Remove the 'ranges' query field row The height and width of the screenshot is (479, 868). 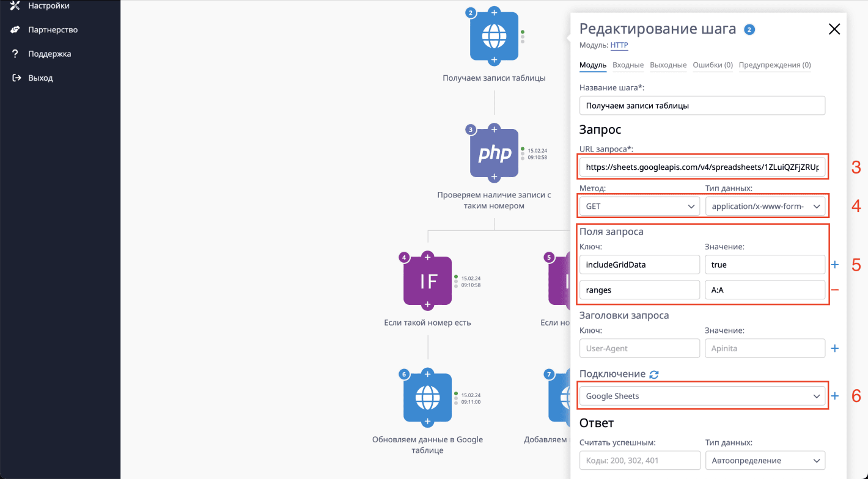[x=835, y=289]
